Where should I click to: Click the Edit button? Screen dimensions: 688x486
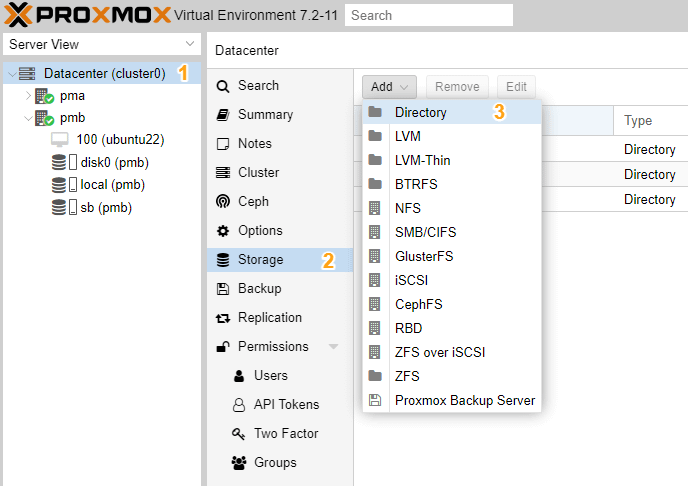(x=516, y=87)
